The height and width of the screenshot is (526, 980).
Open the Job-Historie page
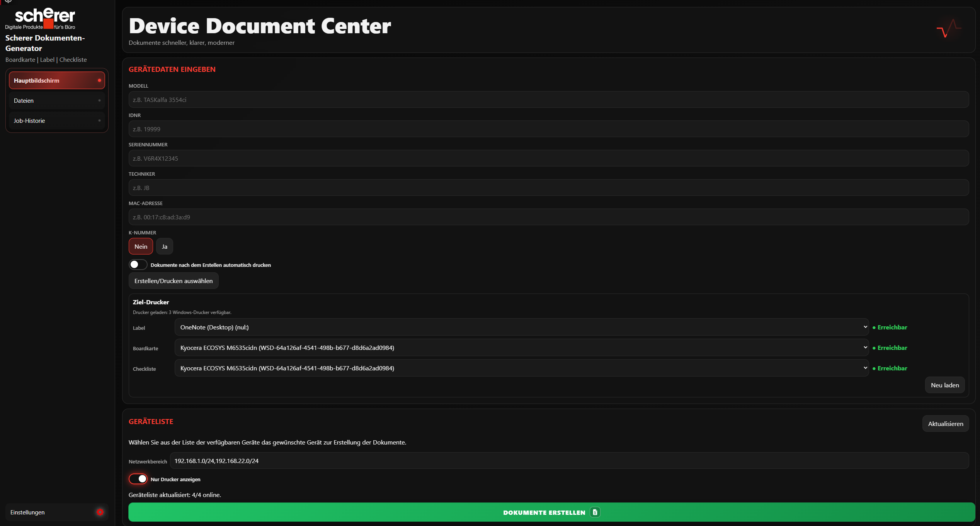pos(56,120)
